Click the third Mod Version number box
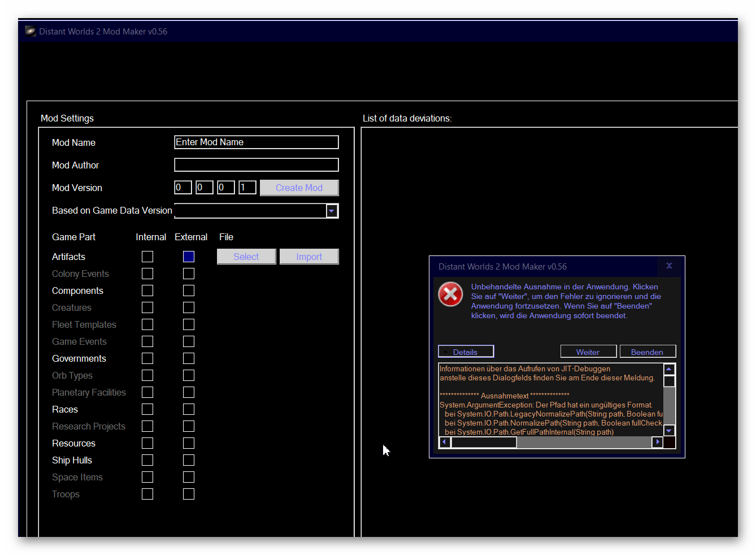The width and height of the screenshot is (756, 555). pyautogui.click(x=226, y=188)
